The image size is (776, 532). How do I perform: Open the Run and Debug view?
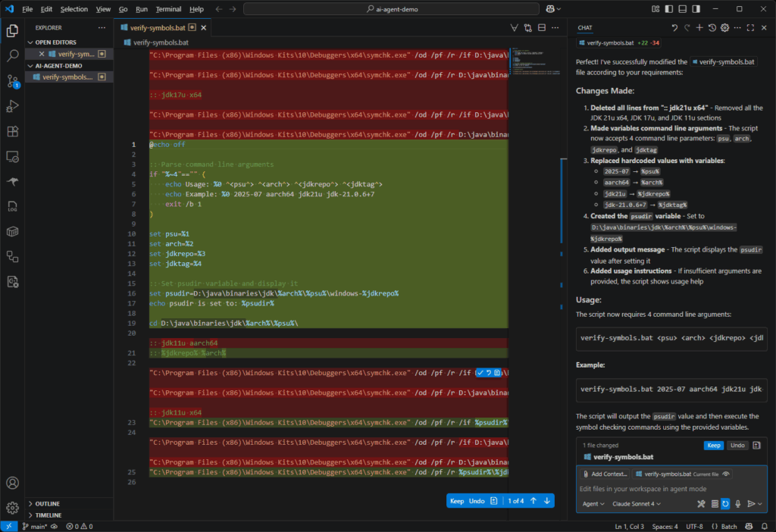pyautogui.click(x=12, y=106)
